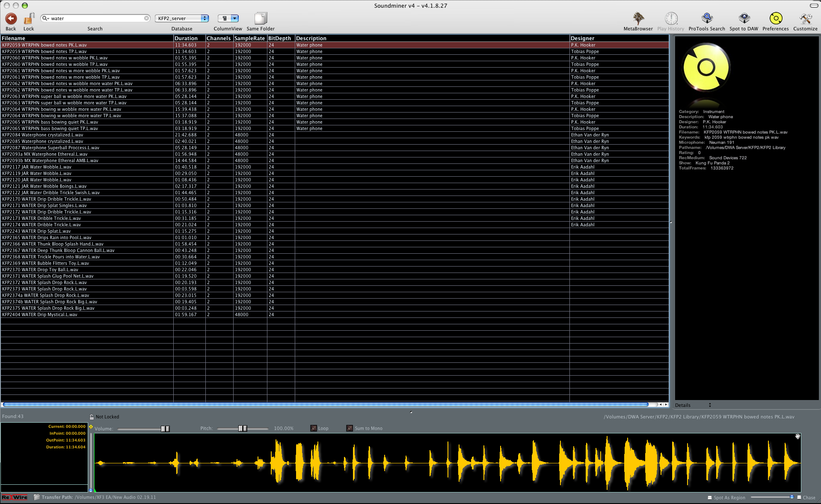Open the search magnifier options
Screen dimensions: 821x504
click(45, 18)
